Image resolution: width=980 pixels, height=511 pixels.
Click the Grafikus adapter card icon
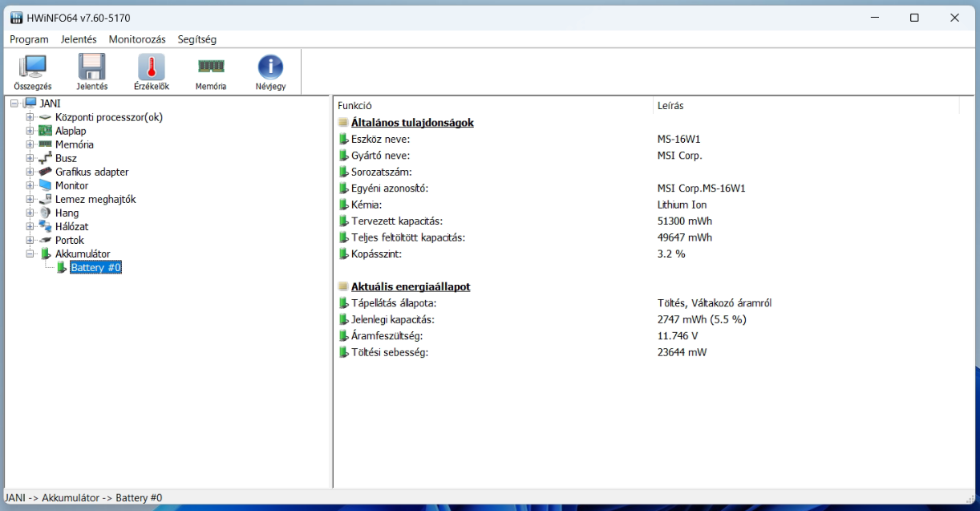click(46, 172)
